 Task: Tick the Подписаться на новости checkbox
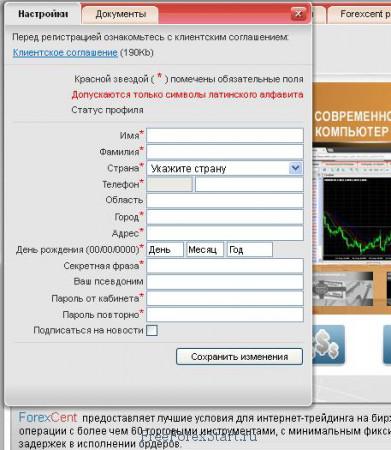[x=152, y=331]
